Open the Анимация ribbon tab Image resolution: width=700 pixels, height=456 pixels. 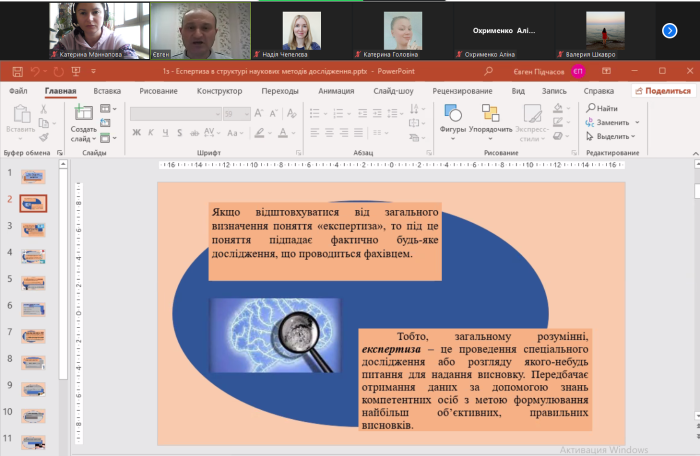tap(335, 91)
